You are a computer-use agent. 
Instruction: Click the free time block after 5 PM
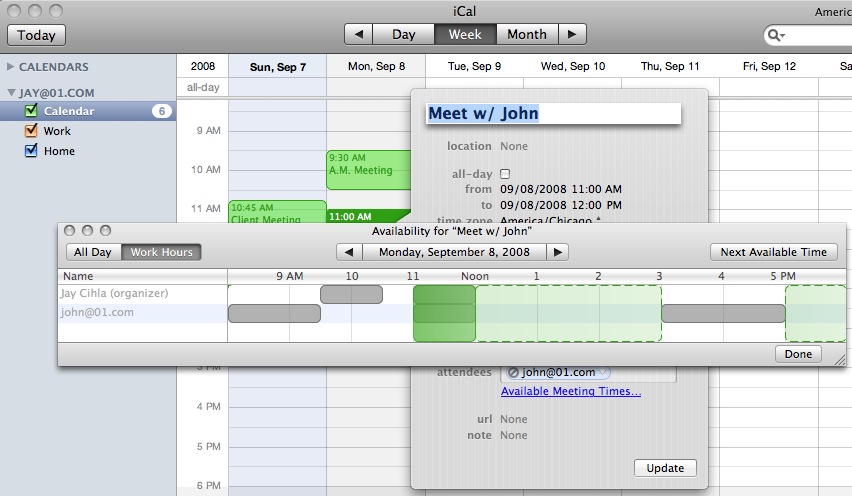tap(816, 313)
